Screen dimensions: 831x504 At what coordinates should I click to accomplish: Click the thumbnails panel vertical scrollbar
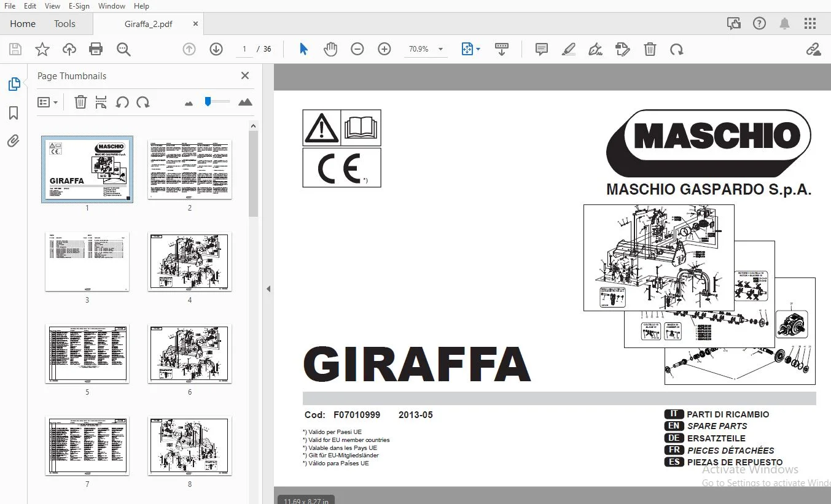coord(254,174)
